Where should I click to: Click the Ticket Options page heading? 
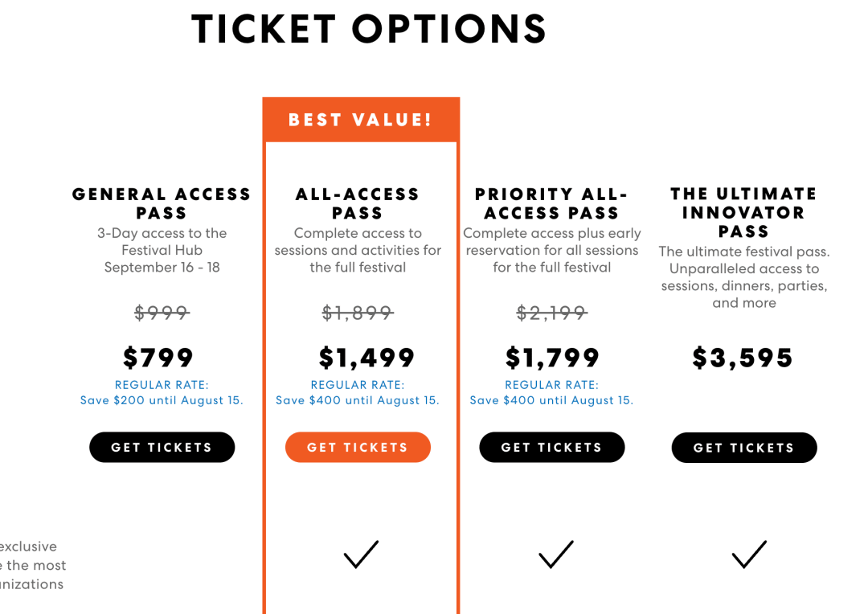pyautogui.click(x=369, y=30)
